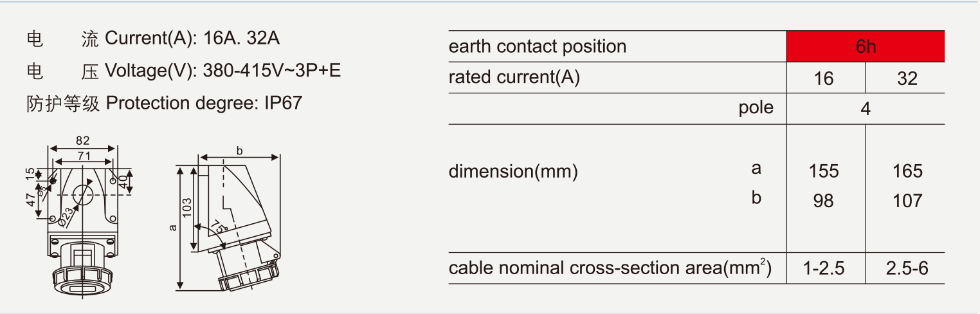The image size is (980, 314).
Task: Click the cable cross-section 2.5-6 cell
Action: pos(907,268)
